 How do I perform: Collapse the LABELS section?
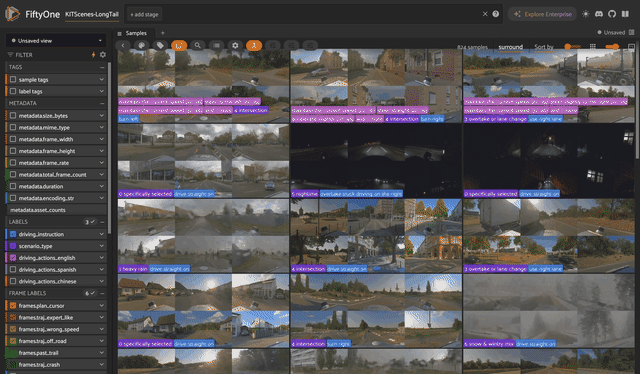102,222
